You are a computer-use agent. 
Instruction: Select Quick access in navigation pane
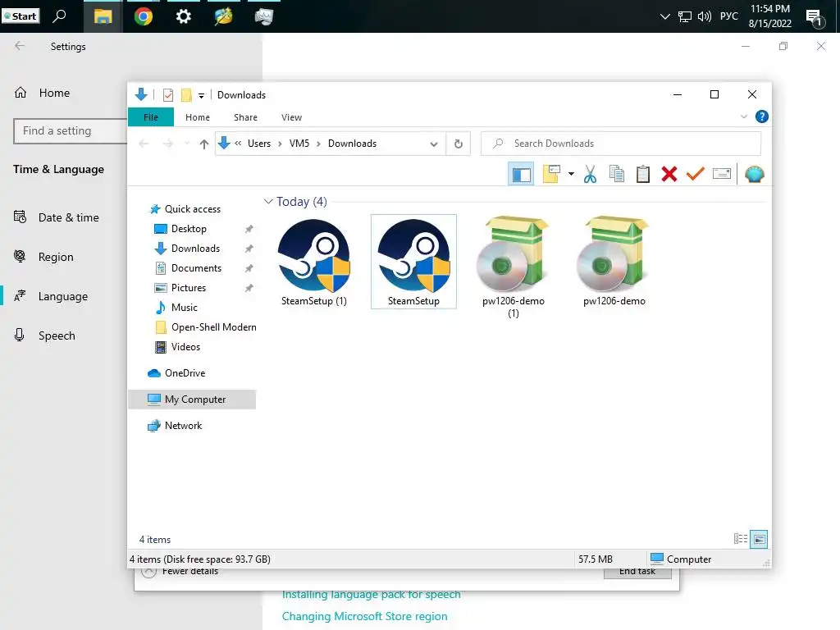[192, 209]
